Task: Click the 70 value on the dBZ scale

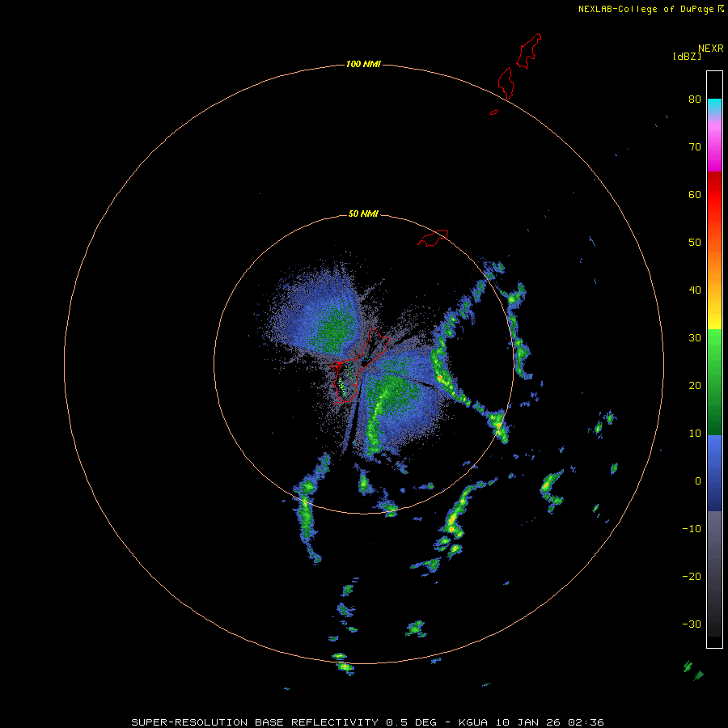Action: click(x=695, y=146)
